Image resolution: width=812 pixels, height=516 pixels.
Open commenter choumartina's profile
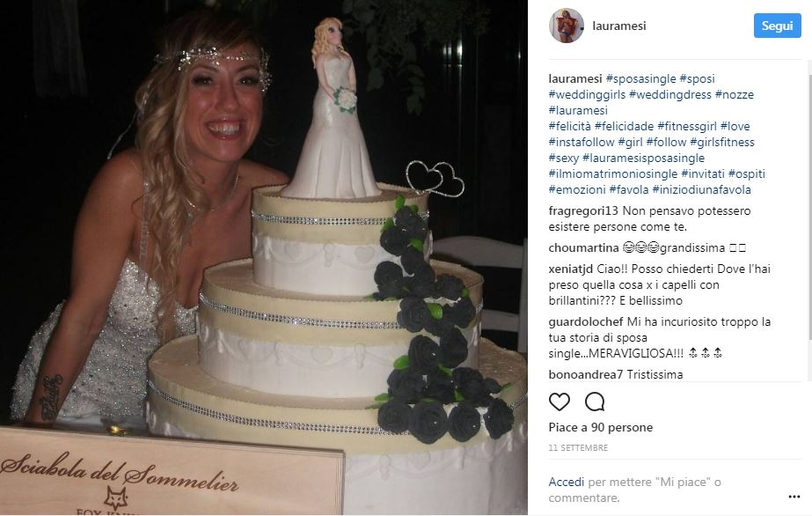point(583,248)
